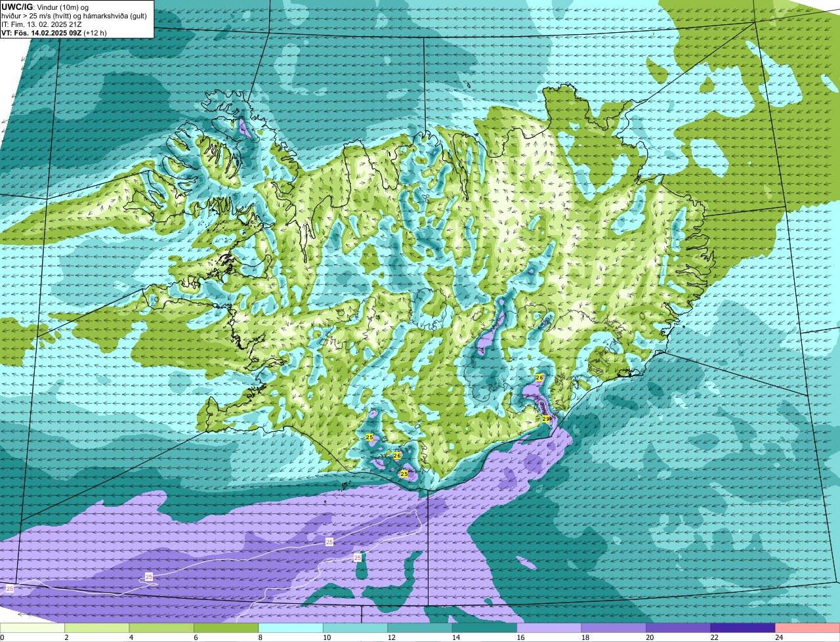Click the yellow 26 marker north of the 29
The height and width of the screenshot is (642, 840).
tap(539, 377)
